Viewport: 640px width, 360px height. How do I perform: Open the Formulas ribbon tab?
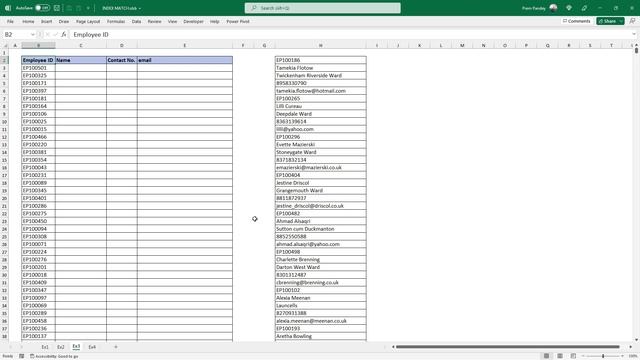116,21
